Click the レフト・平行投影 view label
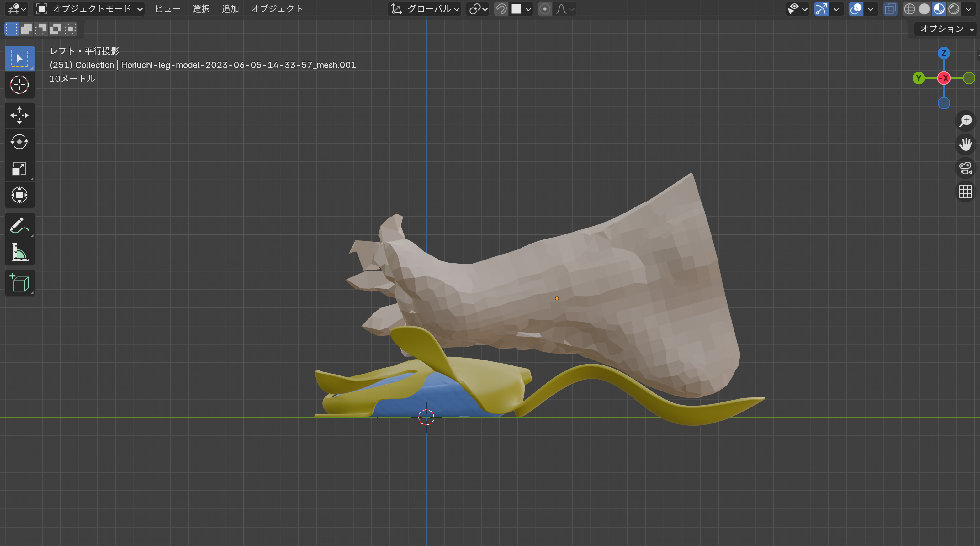 [x=84, y=51]
